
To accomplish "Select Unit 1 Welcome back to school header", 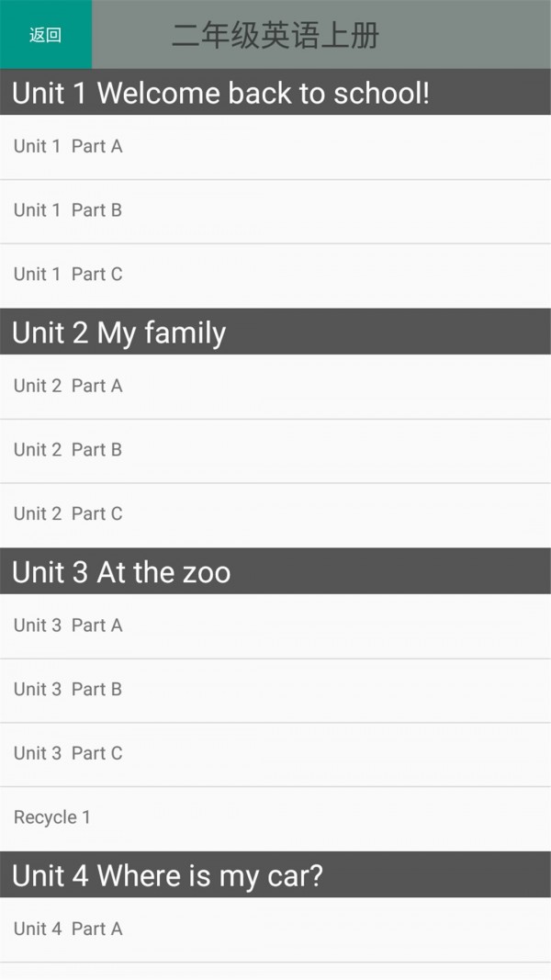I will (220, 93).
